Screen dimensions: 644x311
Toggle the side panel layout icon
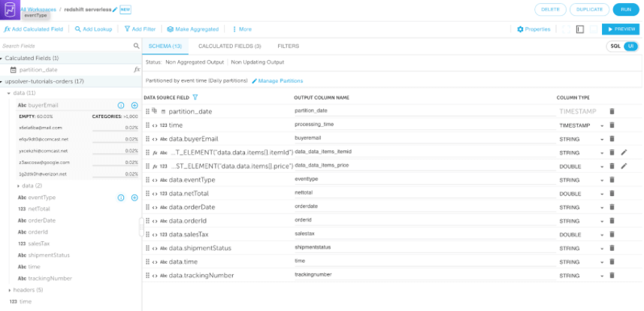click(x=580, y=29)
